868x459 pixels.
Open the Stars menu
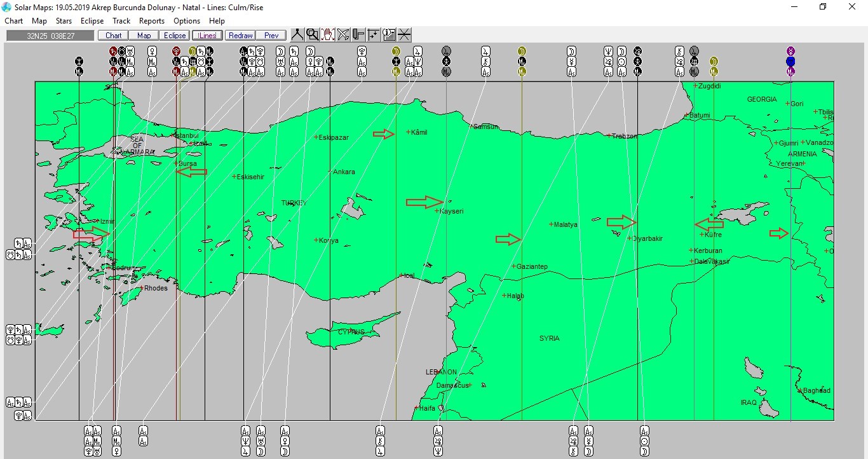64,21
